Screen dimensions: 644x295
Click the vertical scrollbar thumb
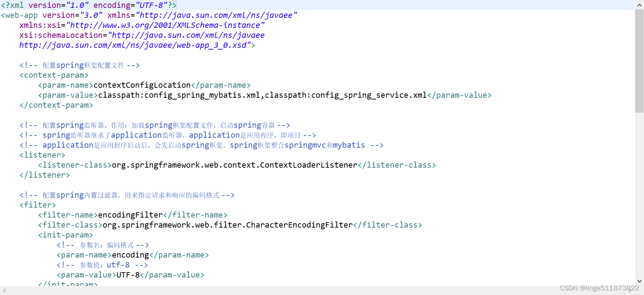coord(639,61)
